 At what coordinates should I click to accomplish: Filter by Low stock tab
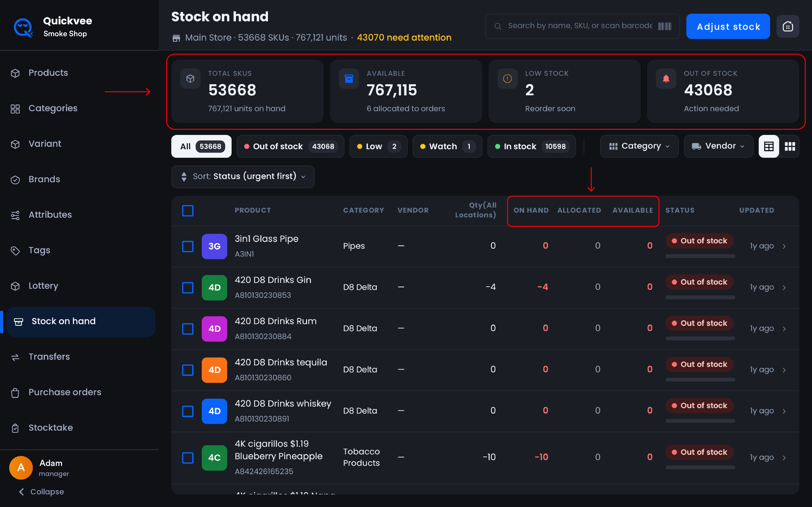378,146
